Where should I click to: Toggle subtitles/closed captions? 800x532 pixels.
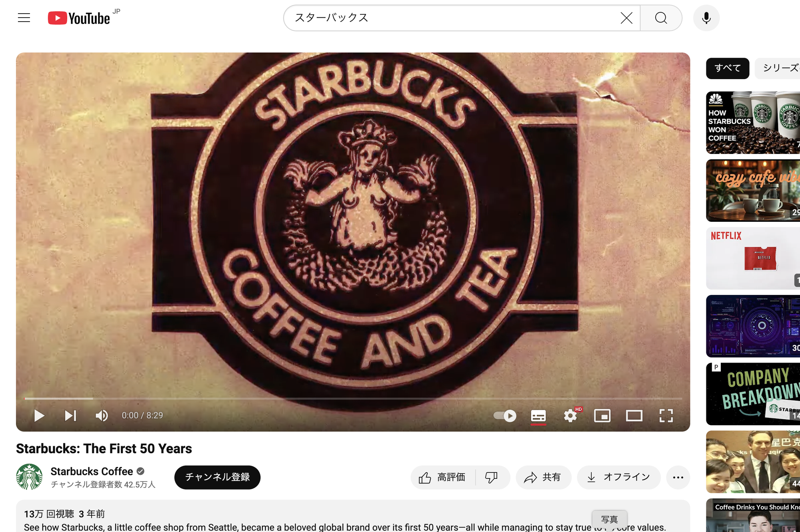(538, 416)
